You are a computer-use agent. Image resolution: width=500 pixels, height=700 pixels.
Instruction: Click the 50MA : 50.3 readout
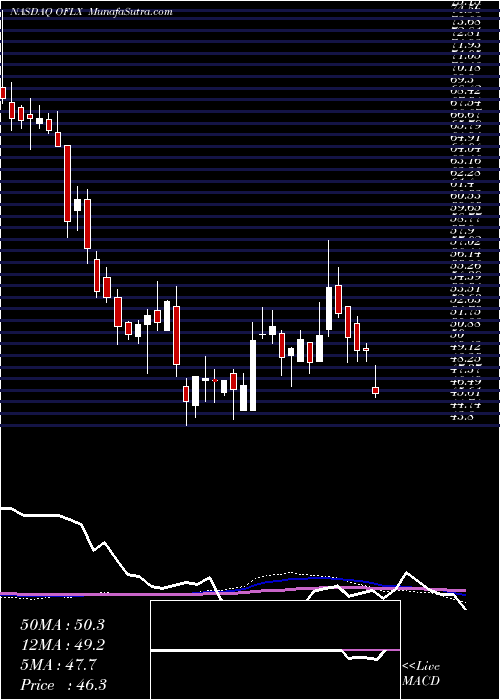point(63,625)
